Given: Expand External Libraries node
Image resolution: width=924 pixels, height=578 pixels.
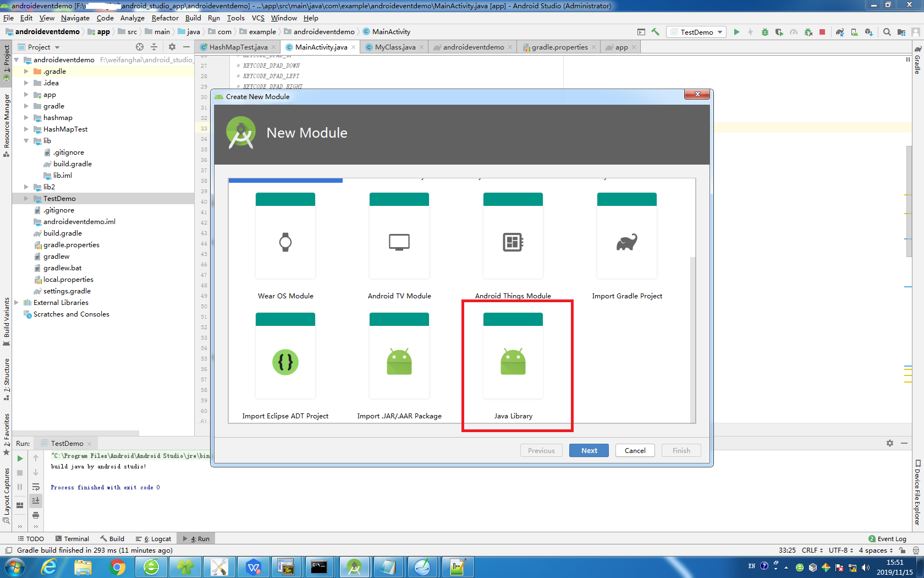Looking at the screenshot, I should pos(16,302).
